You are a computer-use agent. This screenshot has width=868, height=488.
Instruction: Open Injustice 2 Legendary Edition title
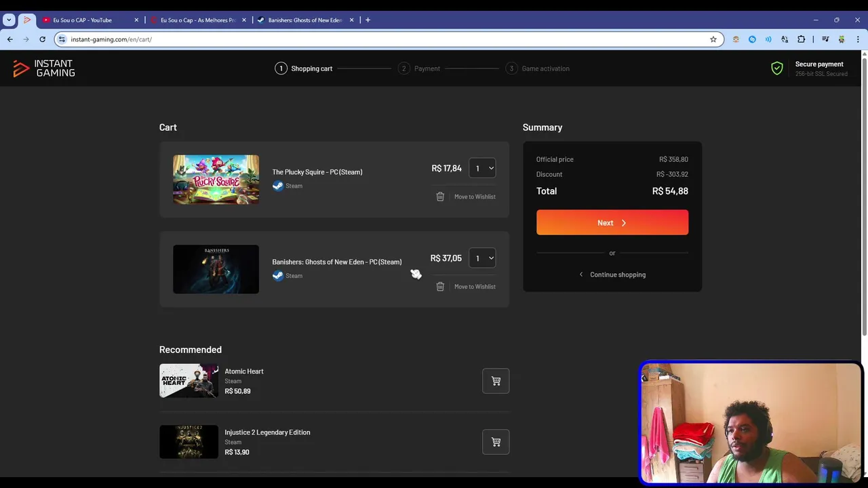pyautogui.click(x=267, y=432)
